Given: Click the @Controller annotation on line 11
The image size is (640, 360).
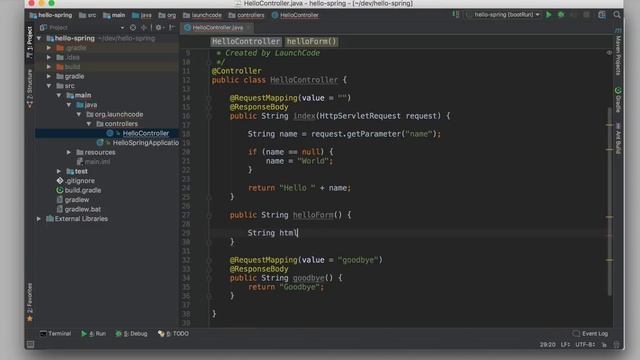Looking at the screenshot, I should point(236,71).
